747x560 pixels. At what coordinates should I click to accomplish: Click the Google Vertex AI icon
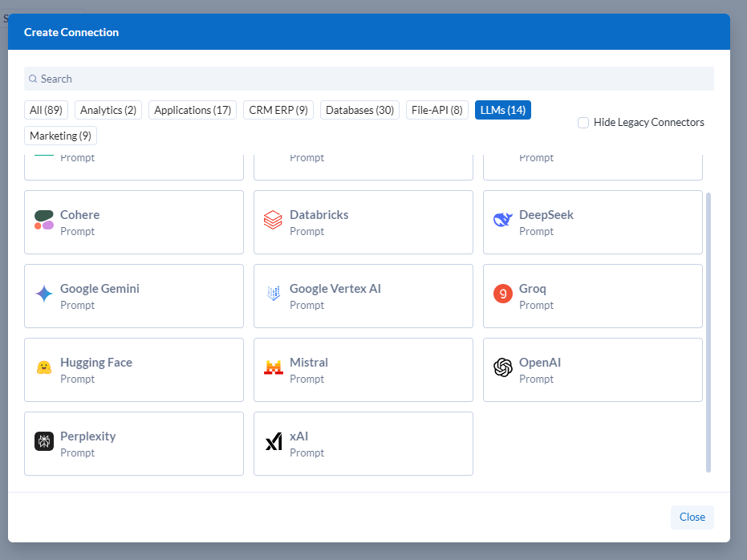[x=274, y=294]
